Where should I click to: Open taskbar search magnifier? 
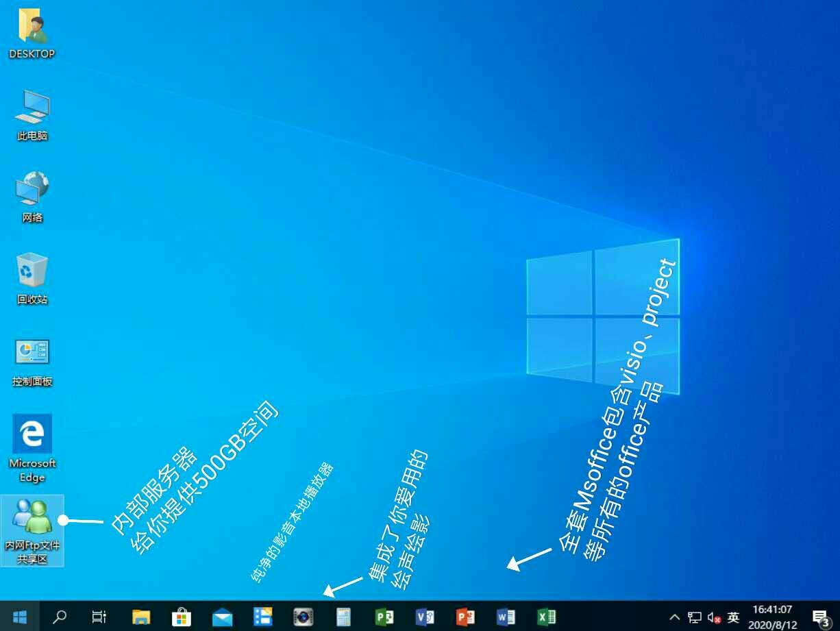tap(60, 617)
